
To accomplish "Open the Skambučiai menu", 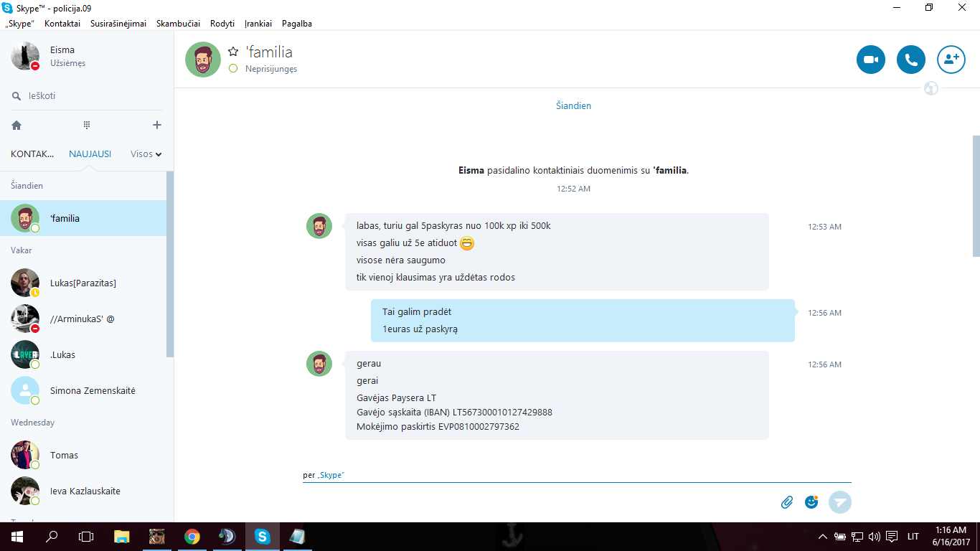I will point(178,24).
